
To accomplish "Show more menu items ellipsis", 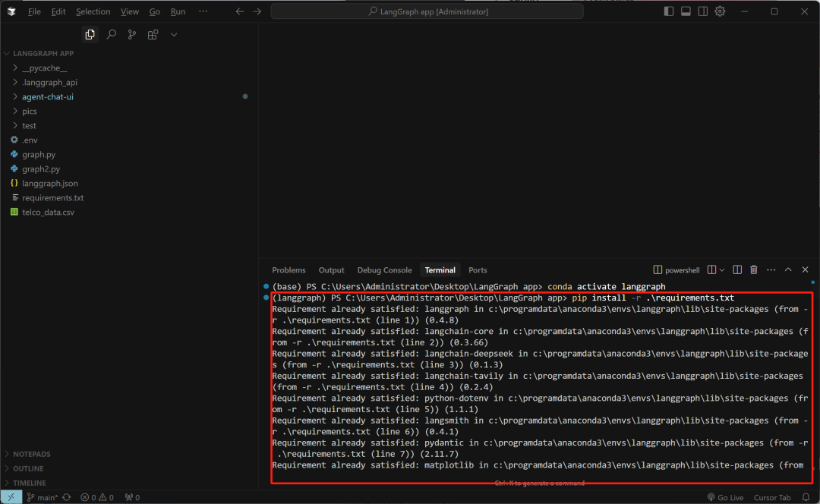I will tap(203, 11).
